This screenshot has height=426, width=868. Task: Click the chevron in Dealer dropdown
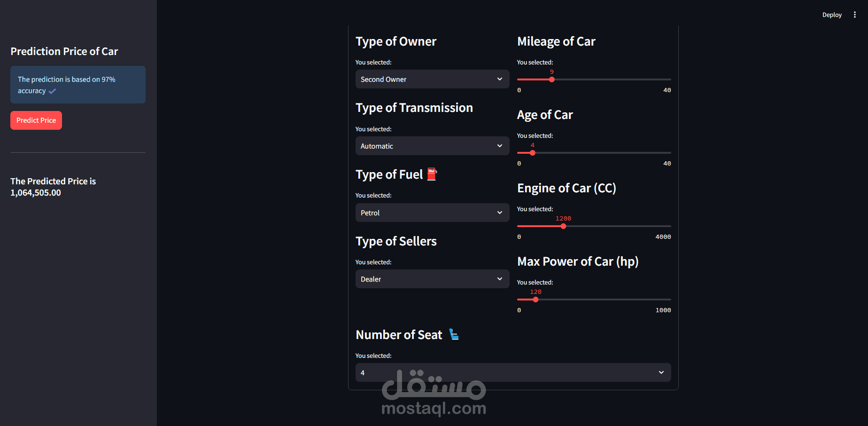(x=500, y=279)
